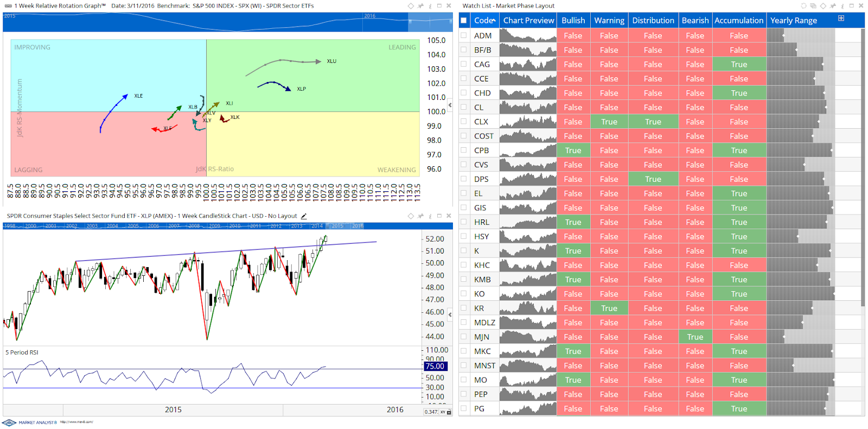This screenshot has height=429, width=868.
Task: Tick the checkbox for HSY row
Action: click(x=464, y=236)
